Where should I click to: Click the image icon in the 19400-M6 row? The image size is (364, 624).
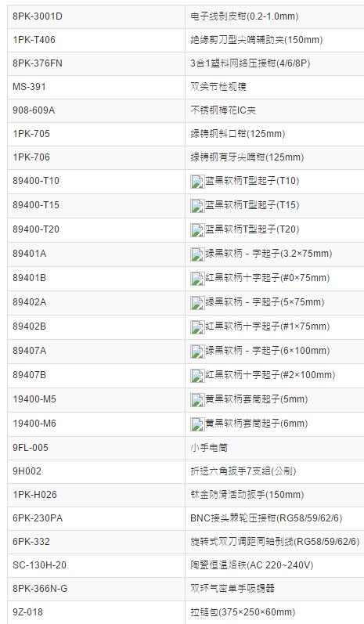pyautogui.click(x=197, y=424)
